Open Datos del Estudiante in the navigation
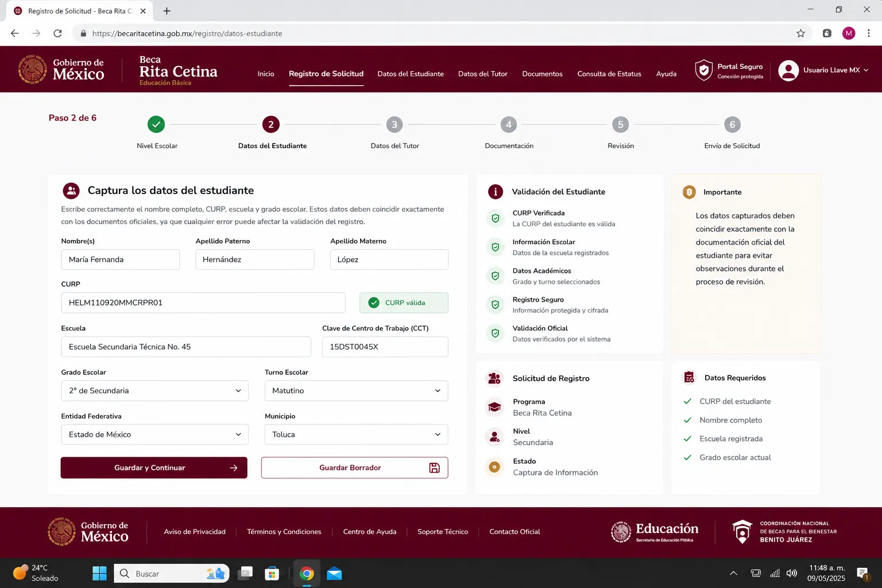 [x=411, y=74]
